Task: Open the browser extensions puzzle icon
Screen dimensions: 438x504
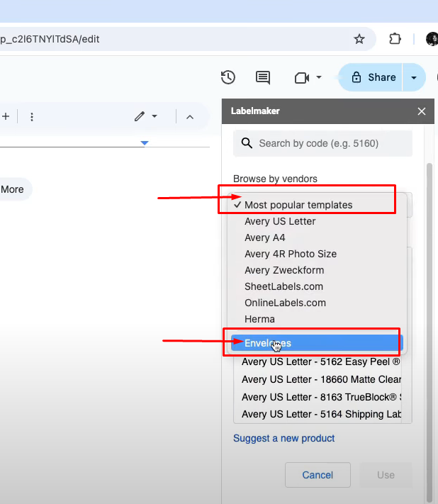Action: [x=395, y=39]
